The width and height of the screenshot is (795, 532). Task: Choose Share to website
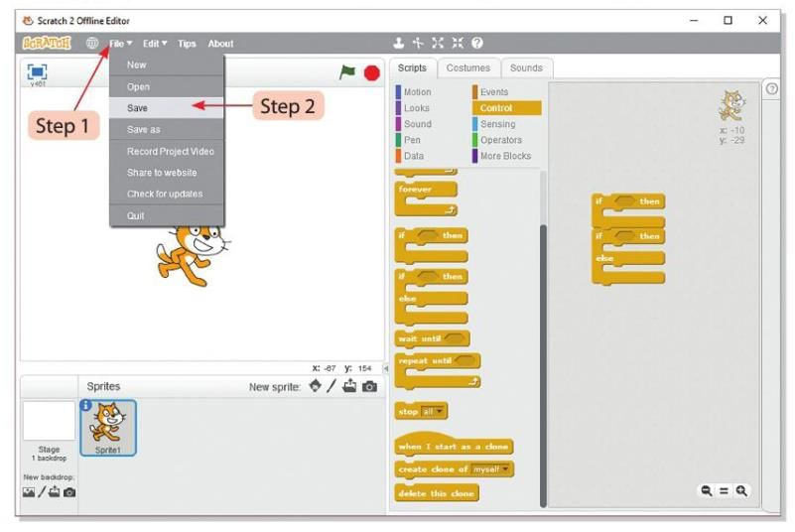coord(167,173)
